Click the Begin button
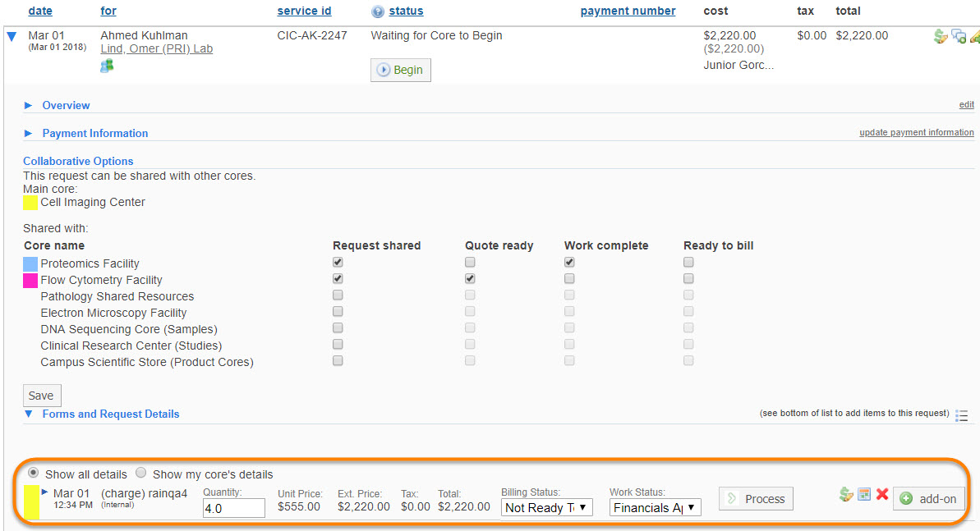980x531 pixels. (x=400, y=70)
